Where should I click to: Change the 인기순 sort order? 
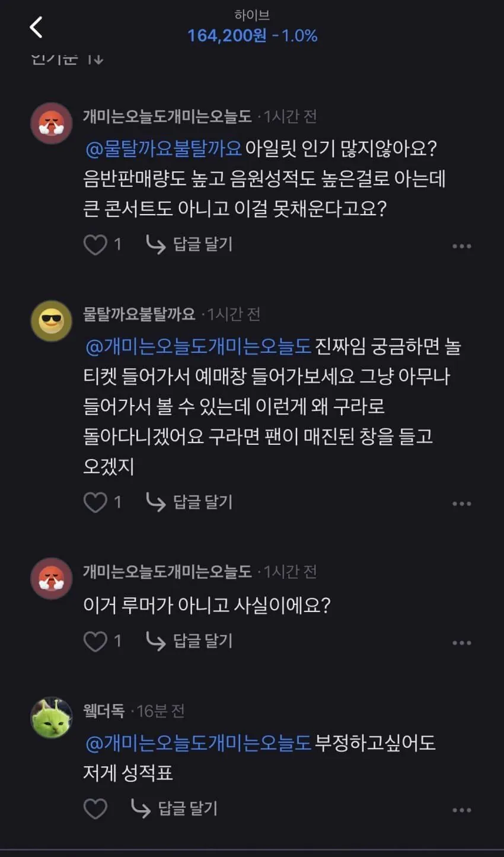(67, 59)
